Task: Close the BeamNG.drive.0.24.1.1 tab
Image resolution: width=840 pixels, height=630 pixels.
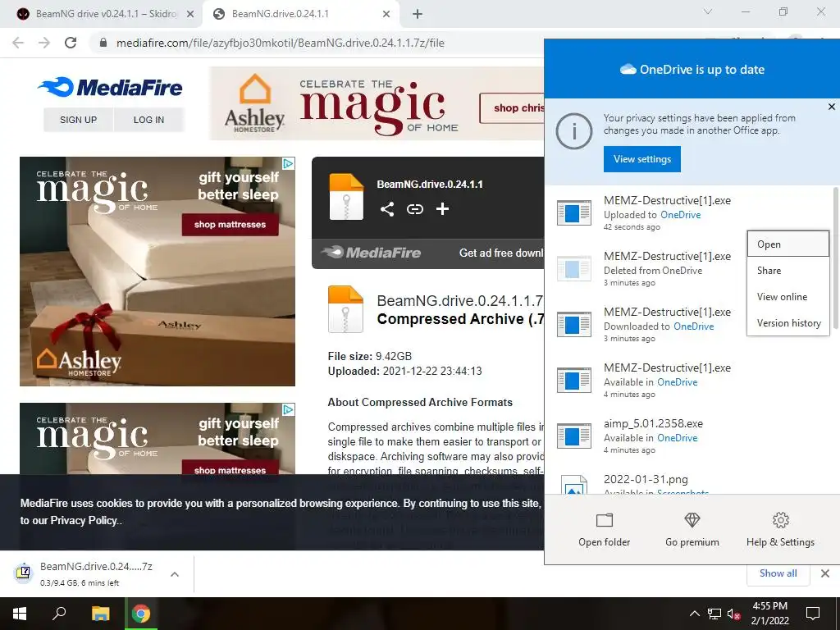Action: coord(386,15)
